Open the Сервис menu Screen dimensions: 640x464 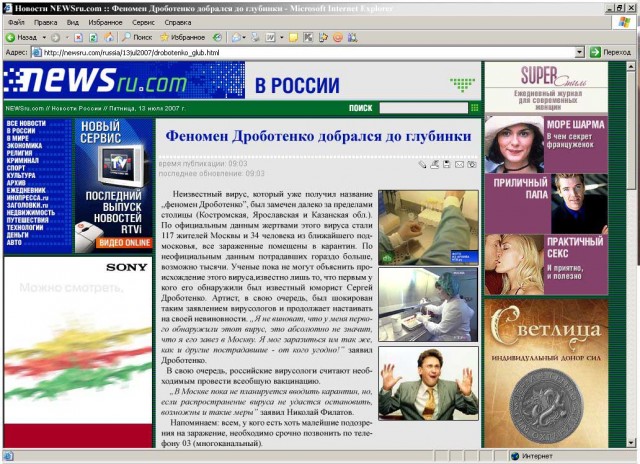[x=143, y=22]
